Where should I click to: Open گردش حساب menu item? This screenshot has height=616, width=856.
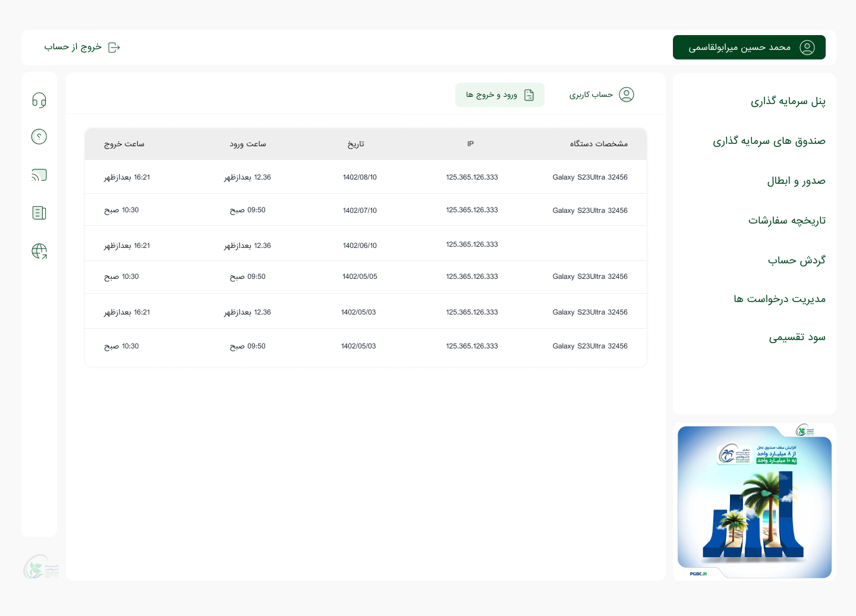click(796, 260)
